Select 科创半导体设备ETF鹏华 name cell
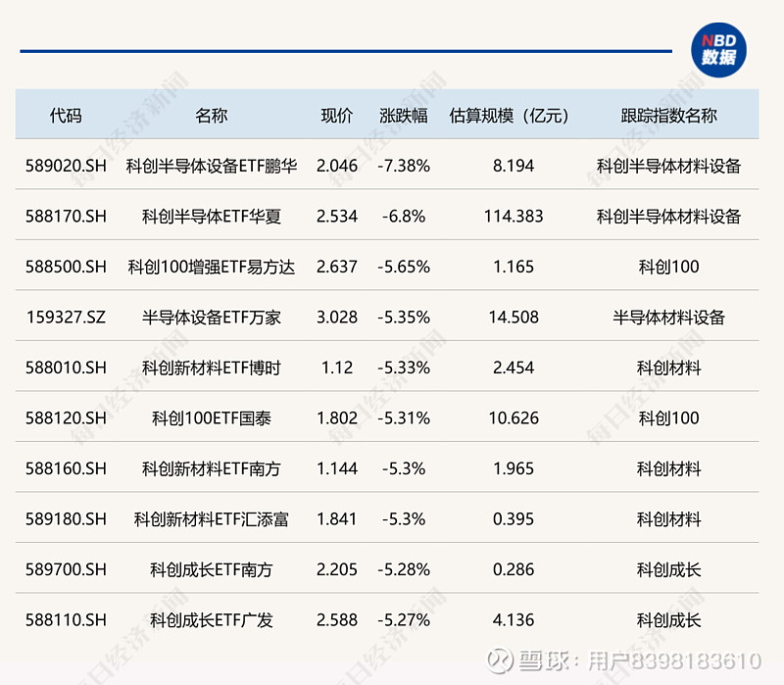 pos(211,166)
